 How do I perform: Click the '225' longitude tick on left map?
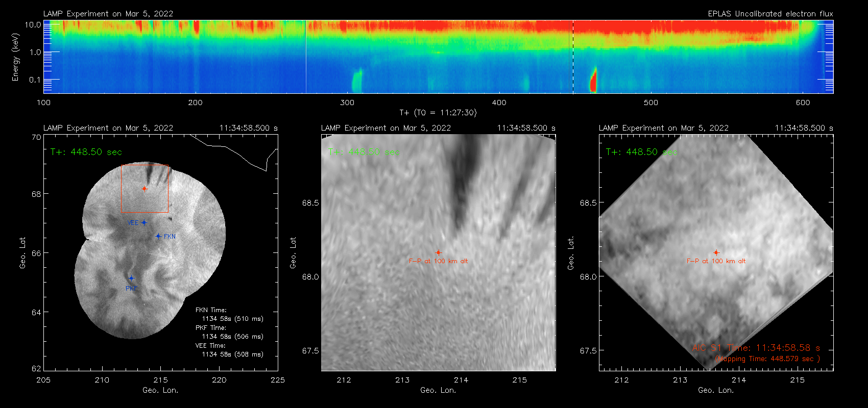[x=278, y=380]
